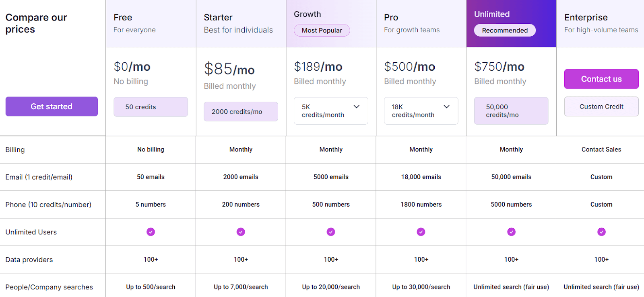Click the Recommended badge
This screenshot has width=644, height=297.
[x=505, y=31]
